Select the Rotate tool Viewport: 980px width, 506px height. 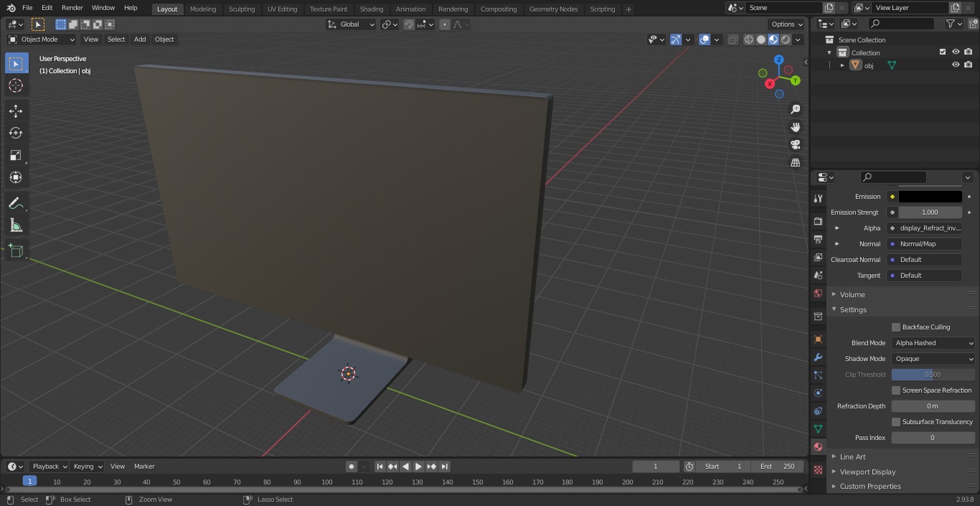[16, 133]
